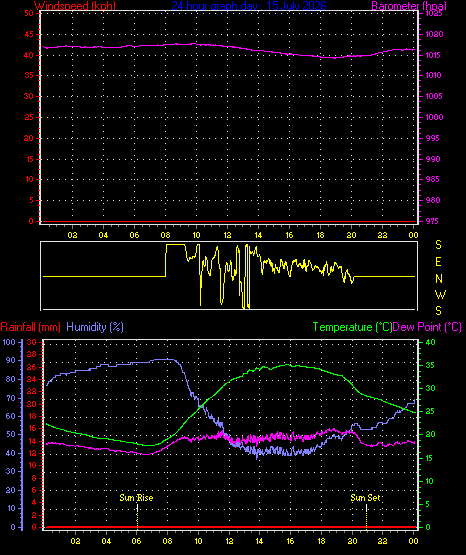Click the 28 value on rainfall axis
The image size is (466, 555).
point(32,354)
